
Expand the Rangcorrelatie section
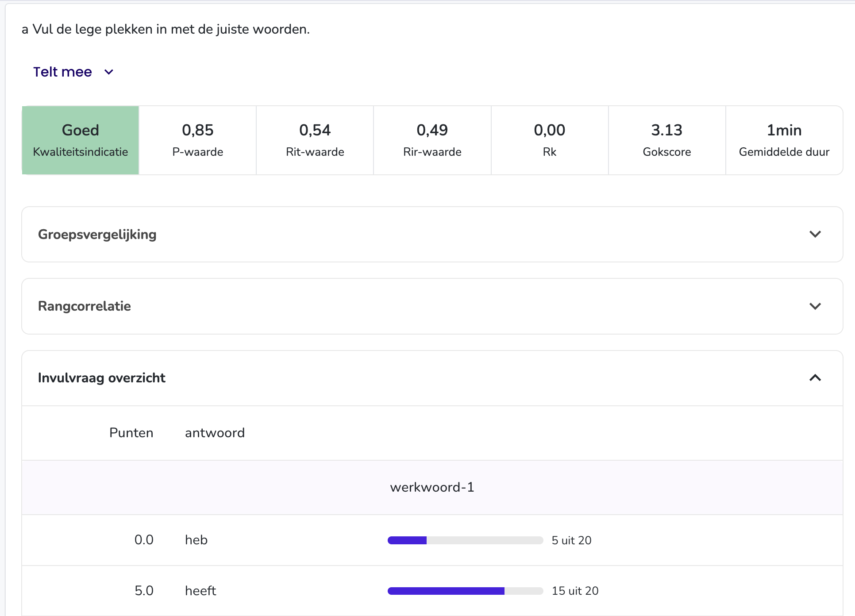[x=432, y=306]
